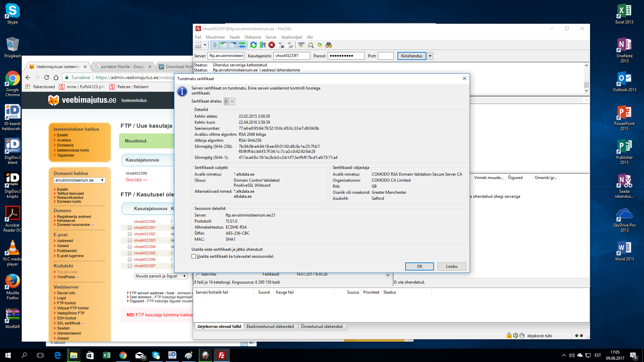The width and height of the screenshot is (644, 362).
Task: Click OK to accept certificate
Action: click(x=419, y=266)
